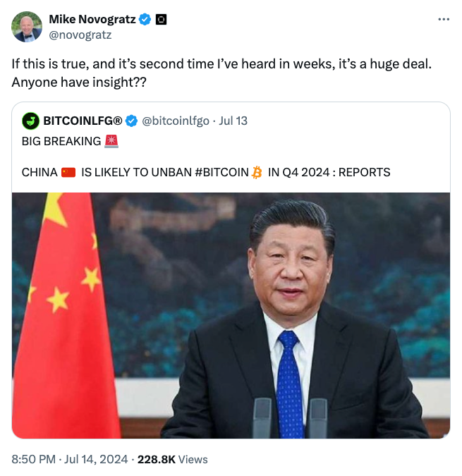Click the main tweet text about huge deal
This screenshot has width=462, height=476.
[x=221, y=73]
